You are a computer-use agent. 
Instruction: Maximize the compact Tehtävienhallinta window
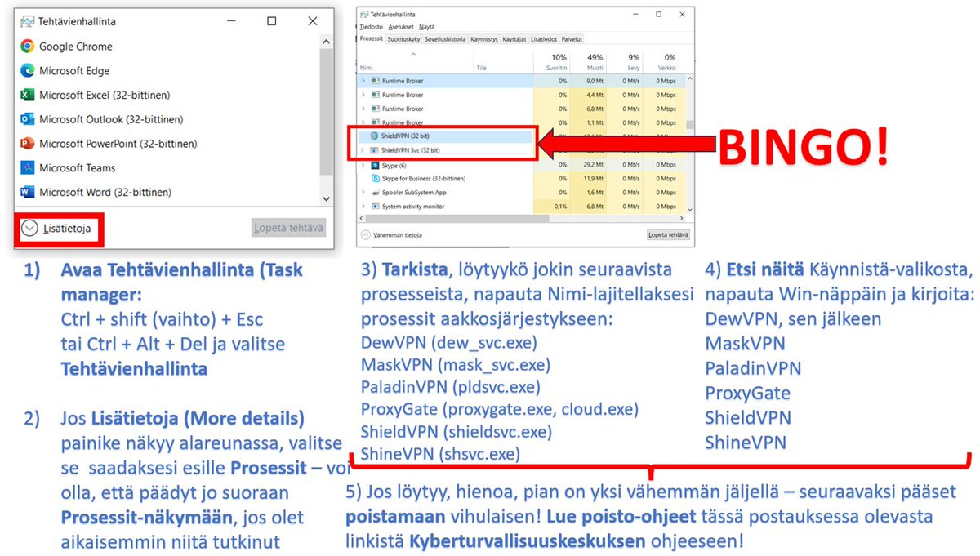click(272, 21)
